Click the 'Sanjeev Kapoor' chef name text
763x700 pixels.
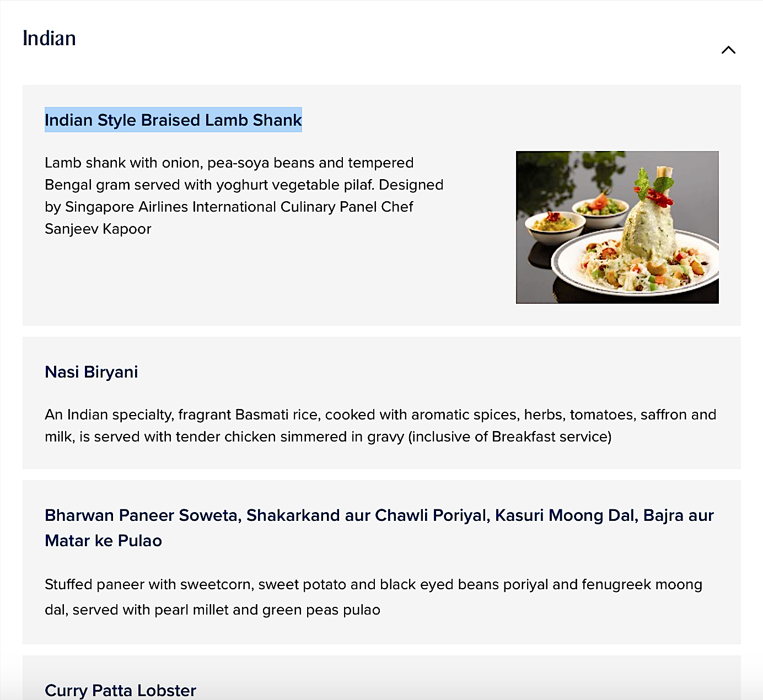pos(98,229)
